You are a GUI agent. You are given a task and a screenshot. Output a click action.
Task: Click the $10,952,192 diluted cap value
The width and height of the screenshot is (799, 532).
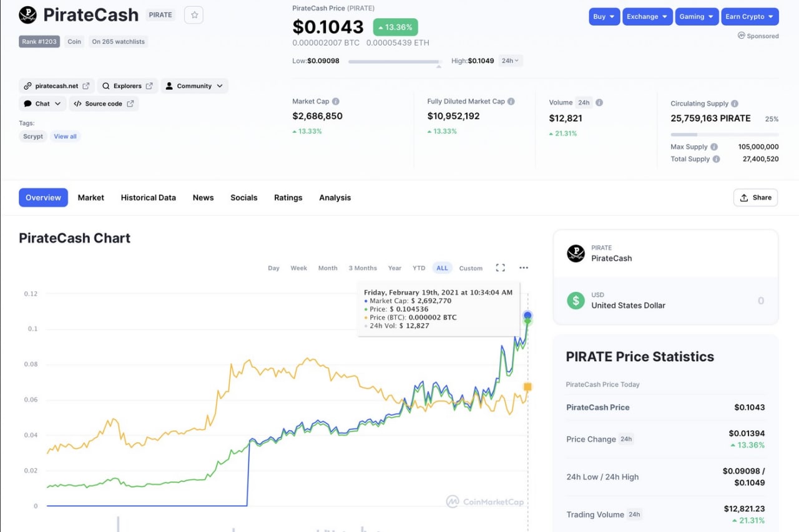453,116
